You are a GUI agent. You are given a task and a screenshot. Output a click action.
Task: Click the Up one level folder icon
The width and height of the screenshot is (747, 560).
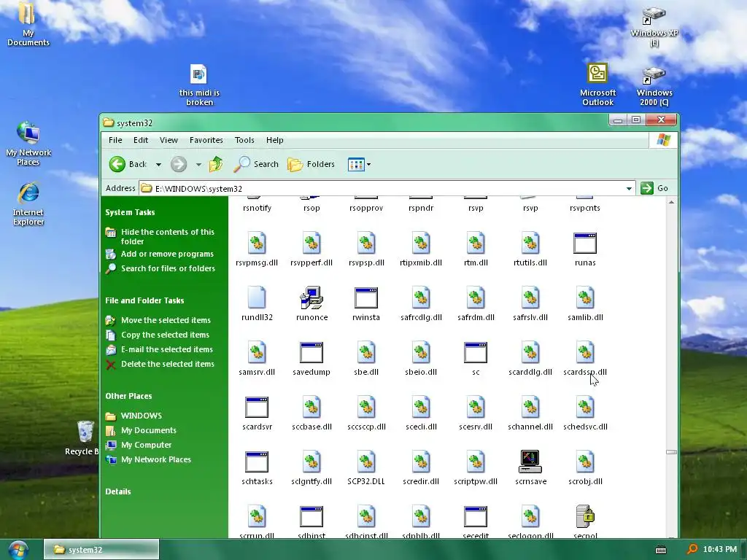point(216,164)
